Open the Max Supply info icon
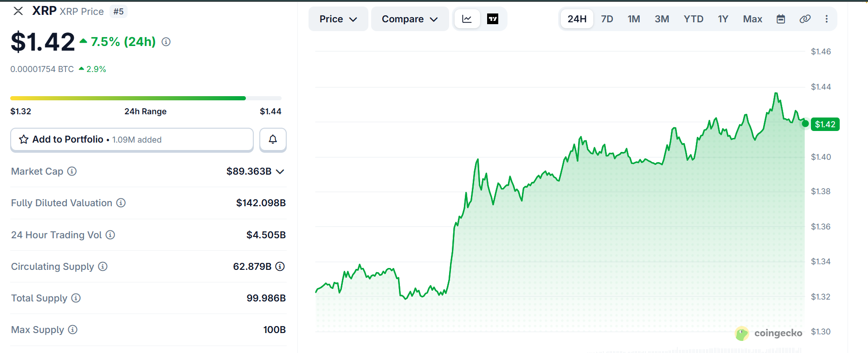The width and height of the screenshot is (868, 353). (73, 330)
